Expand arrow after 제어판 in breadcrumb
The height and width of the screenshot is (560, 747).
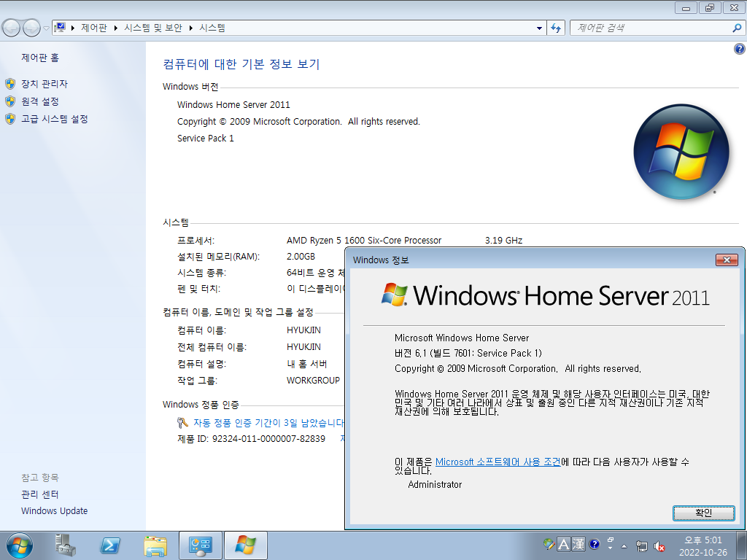click(x=116, y=28)
